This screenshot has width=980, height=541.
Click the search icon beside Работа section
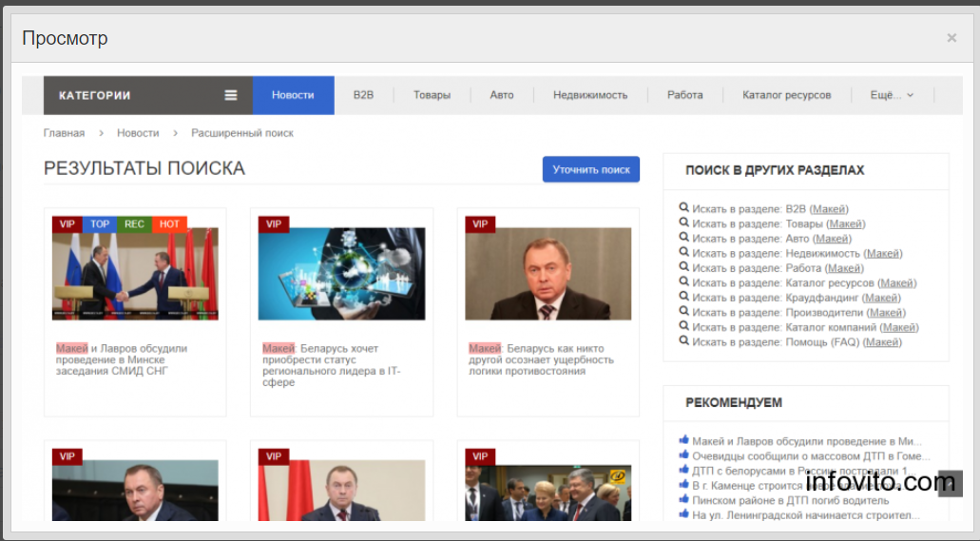683,267
